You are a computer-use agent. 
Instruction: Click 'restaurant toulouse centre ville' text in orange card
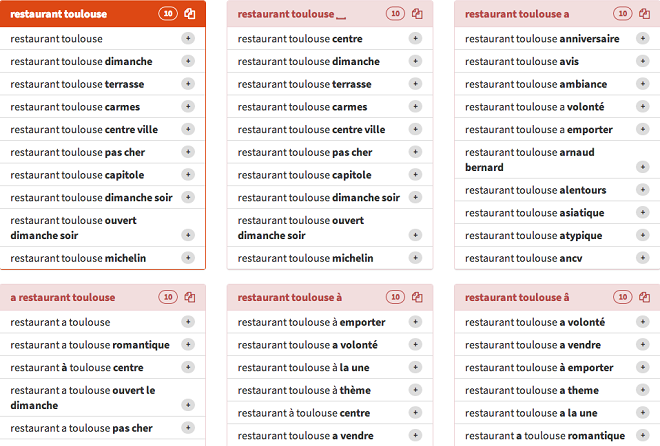point(84,130)
